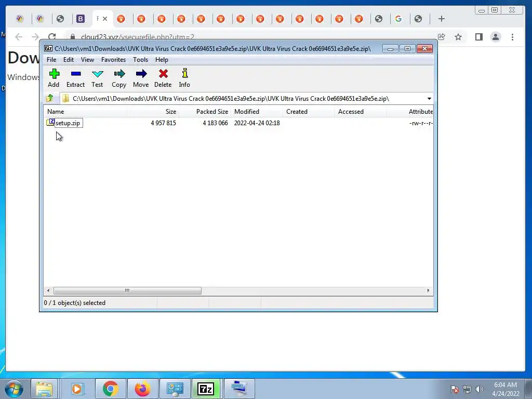This screenshot has height=399, width=532.
Task: Sort by Created column header
Action: [x=309, y=112]
